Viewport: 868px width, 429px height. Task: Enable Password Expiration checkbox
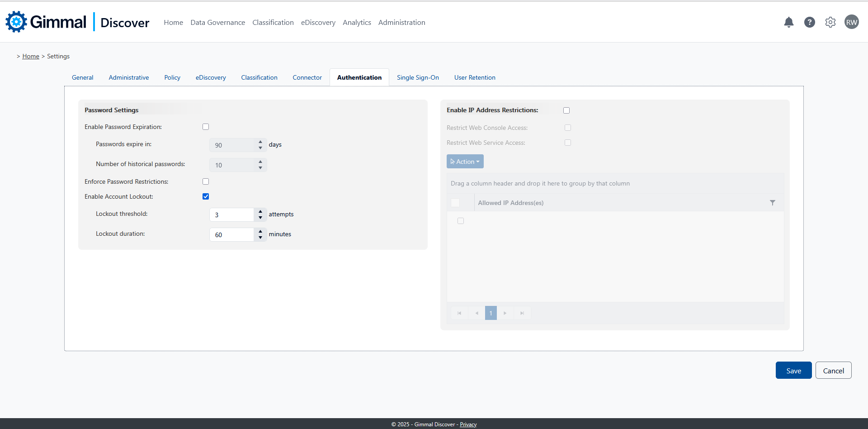[x=206, y=127]
